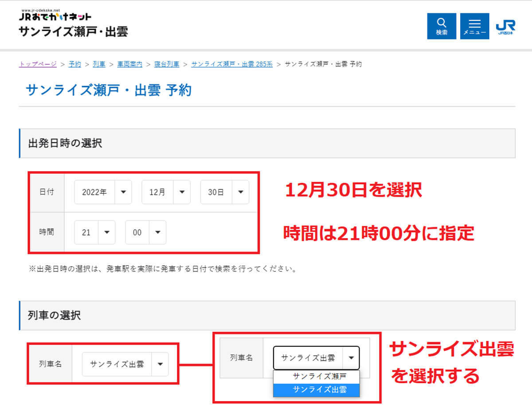The width and height of the screenshot is (532, 405).
Task: Open the 00 minute dropdown
Action: (146, 232)
